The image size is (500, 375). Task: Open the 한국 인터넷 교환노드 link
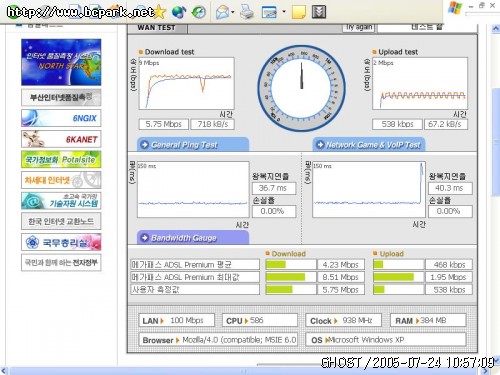click(61, 221)
